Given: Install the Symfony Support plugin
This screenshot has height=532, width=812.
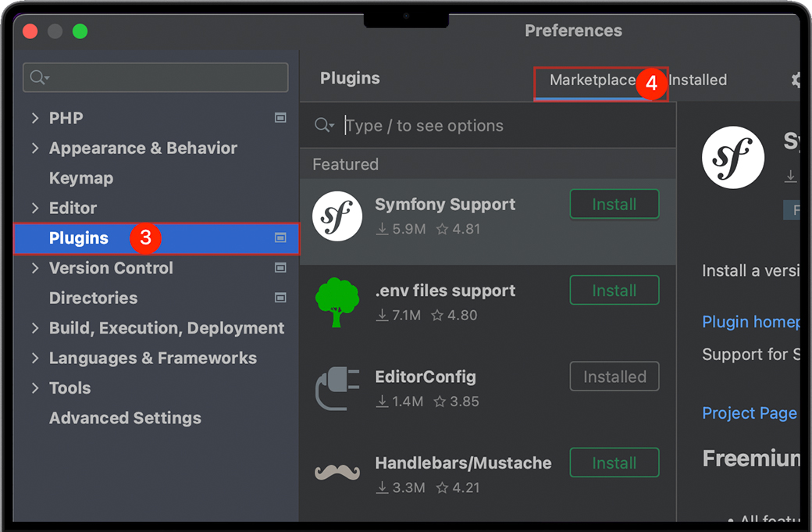Looking at the screenshot, I should coord(614,205).
